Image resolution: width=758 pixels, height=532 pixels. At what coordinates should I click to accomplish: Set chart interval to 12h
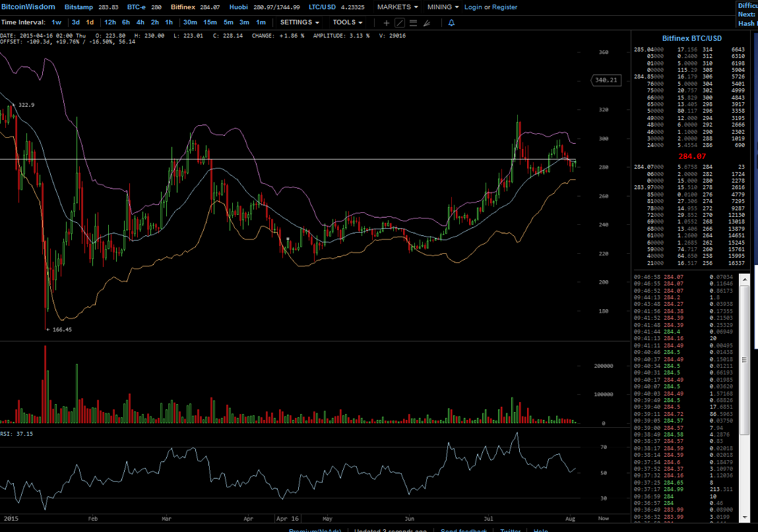pyautogui.click(x=110, y=22)
